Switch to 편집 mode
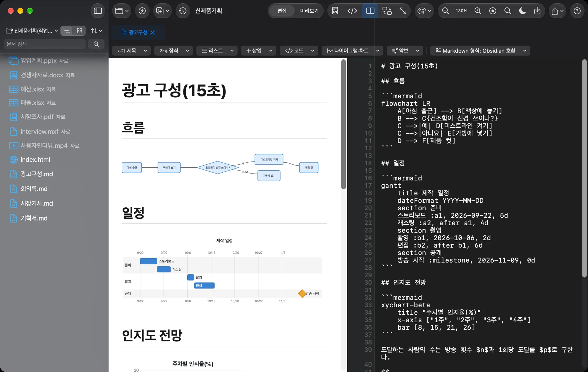This screenshot has height=372, width=588. coord(282,11)
